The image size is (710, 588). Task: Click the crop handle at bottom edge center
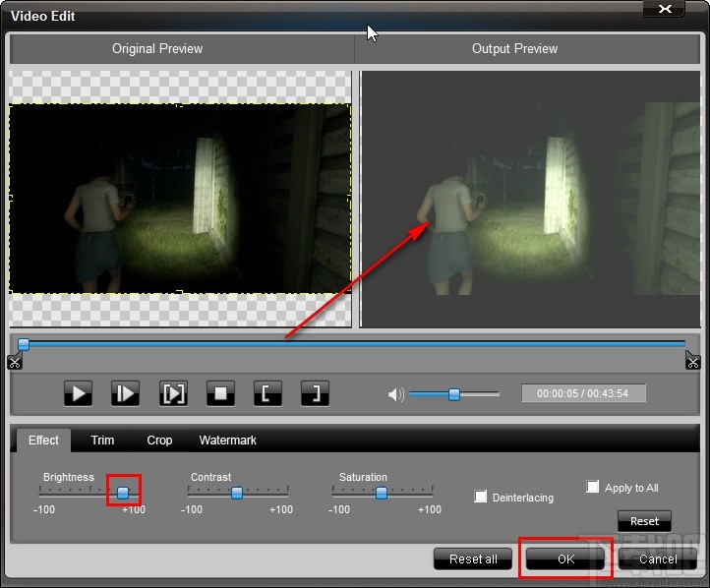point(180,292)
